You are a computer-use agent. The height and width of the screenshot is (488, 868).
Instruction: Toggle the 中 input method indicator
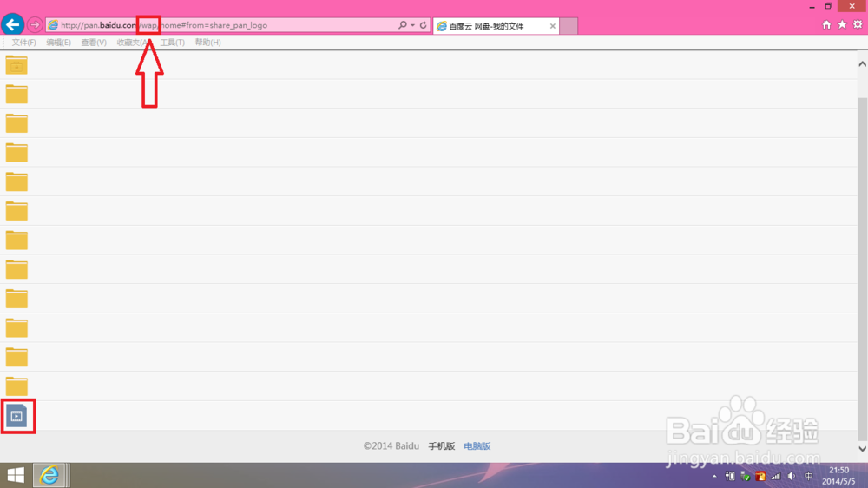coord(808,476)
